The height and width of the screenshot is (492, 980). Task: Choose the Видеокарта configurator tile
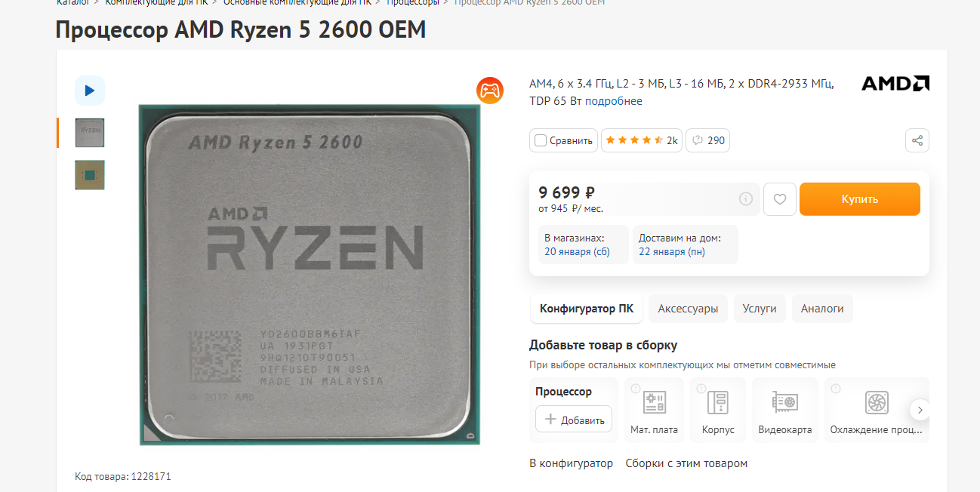click(785, 410)
